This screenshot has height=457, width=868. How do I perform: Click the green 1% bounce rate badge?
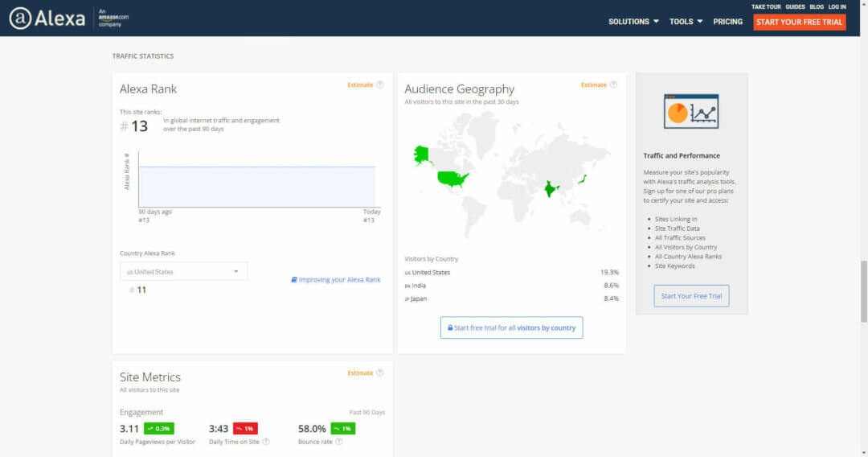pos(342,429)
